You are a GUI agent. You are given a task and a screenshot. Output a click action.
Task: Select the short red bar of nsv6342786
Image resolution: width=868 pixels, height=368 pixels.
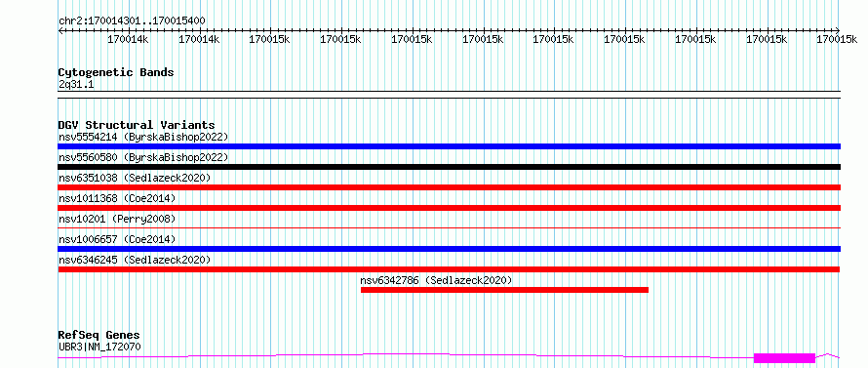504,290
